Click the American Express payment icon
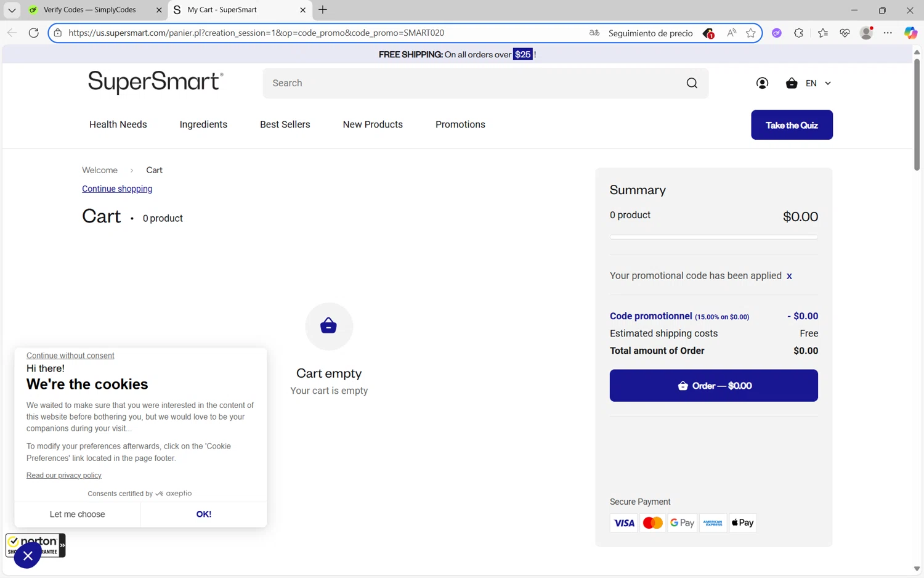The height and width of the screenshot is (578, 924). click(x=713, y=523)
